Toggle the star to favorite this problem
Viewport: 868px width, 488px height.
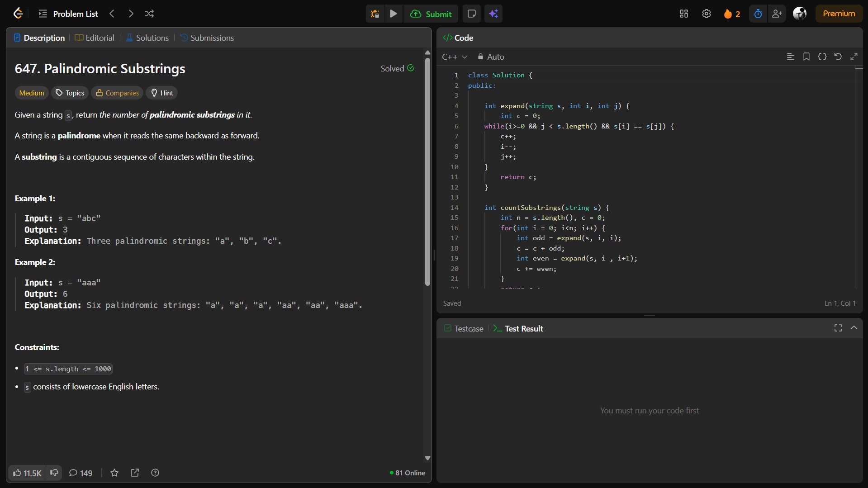click(114, 473)
